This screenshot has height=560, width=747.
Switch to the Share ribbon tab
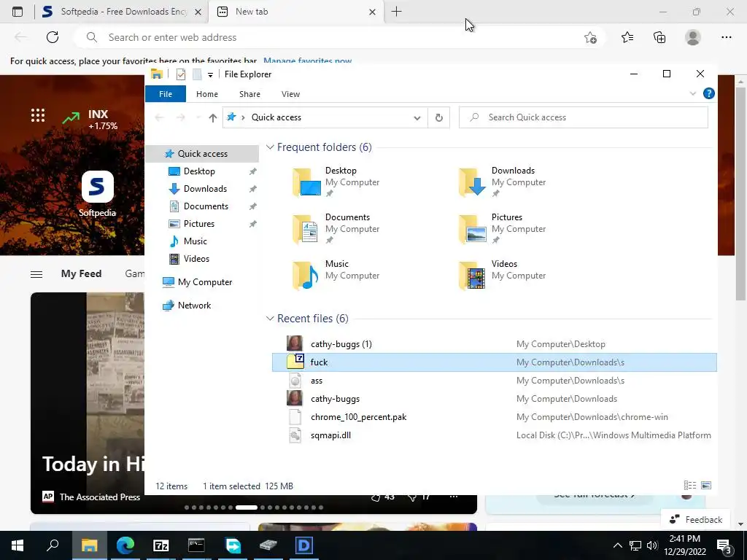click(249, 94)
